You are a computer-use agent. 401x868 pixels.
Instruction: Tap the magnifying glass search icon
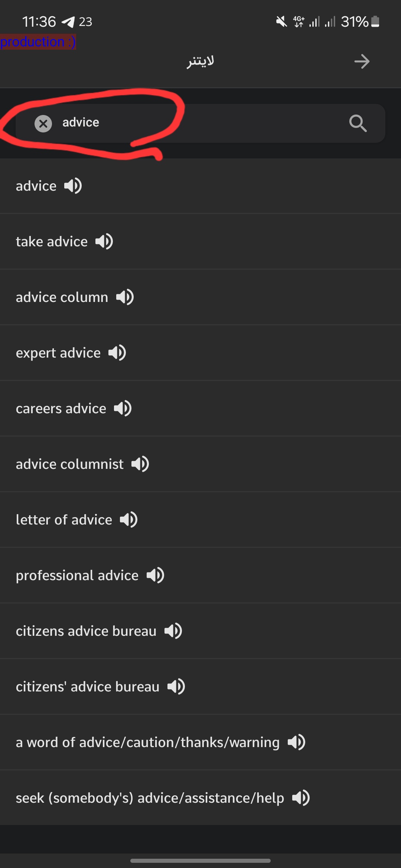point(358,124)
